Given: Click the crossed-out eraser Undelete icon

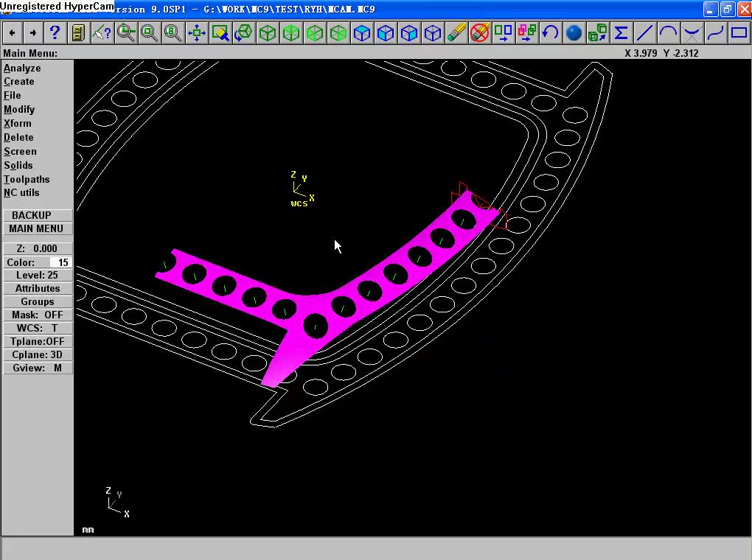Looking at the screenshot, I should coord(480,33).
